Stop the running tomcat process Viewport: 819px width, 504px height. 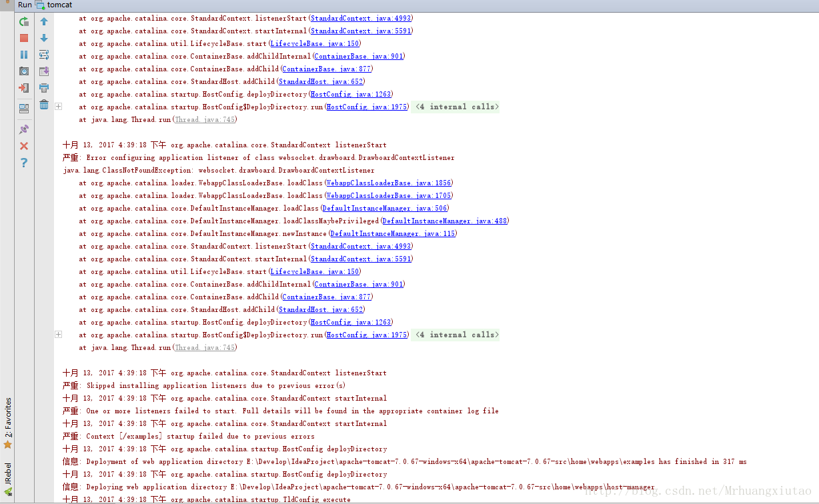(x=24, y=39)
